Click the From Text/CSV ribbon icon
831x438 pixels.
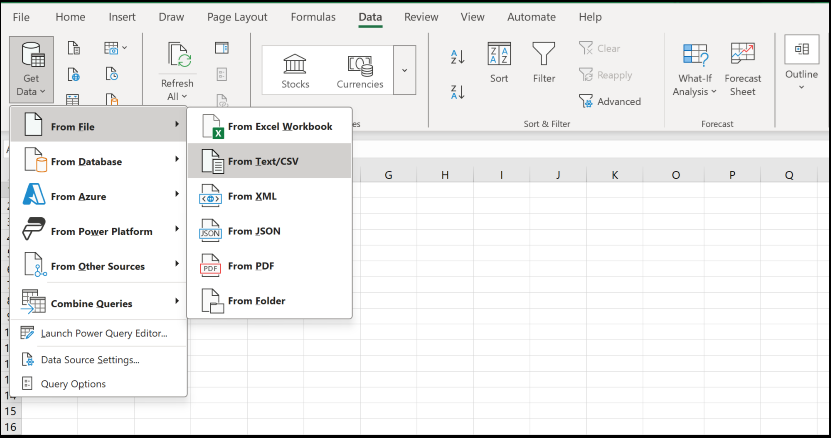[74, 48]
